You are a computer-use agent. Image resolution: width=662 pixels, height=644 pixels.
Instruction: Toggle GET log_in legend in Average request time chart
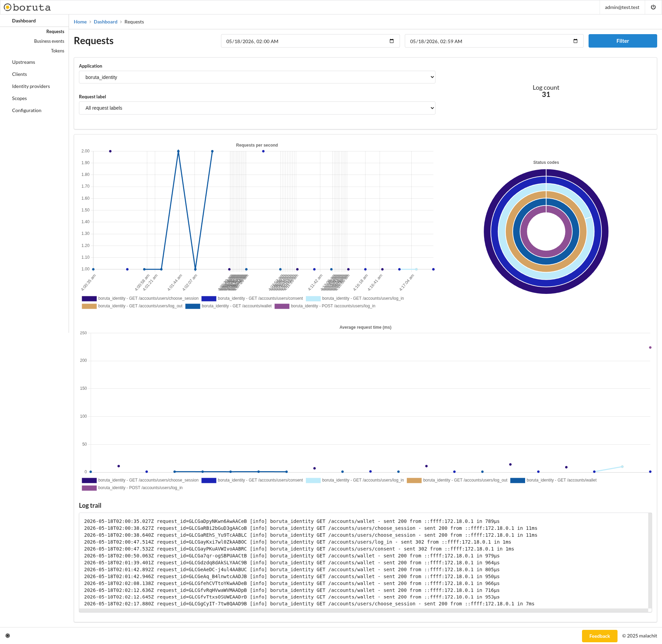tap(354, 480)
